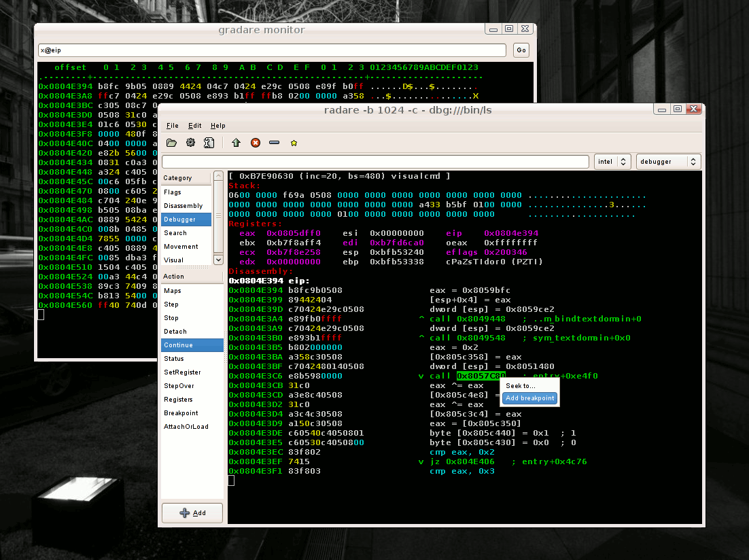Open the File menu
The width and height of the screenshot is (749, 560).
[172, 126]
